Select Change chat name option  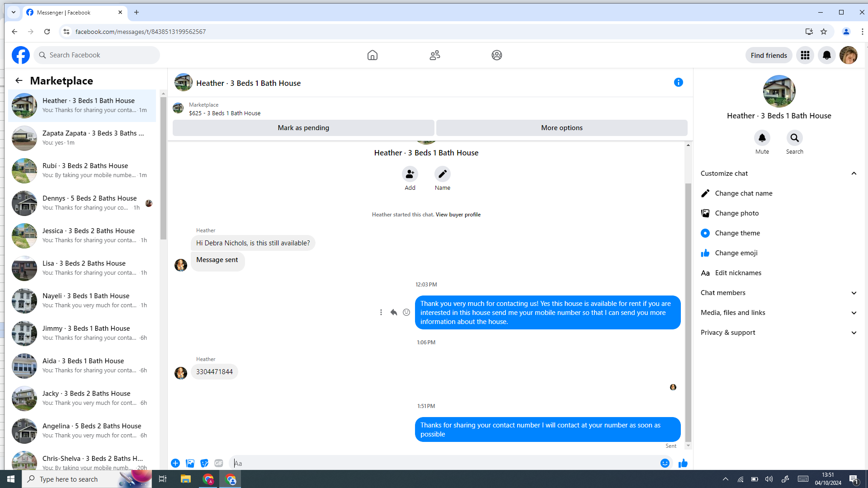(778, 193)
